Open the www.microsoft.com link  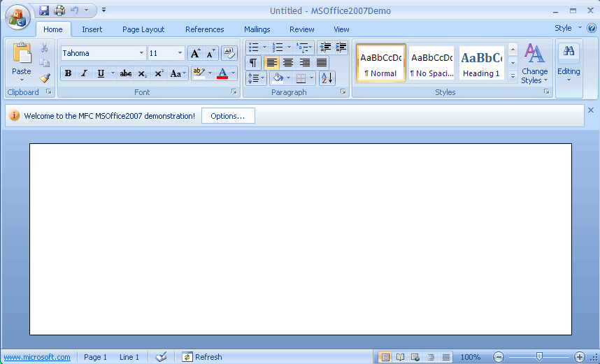coord(37,357)
